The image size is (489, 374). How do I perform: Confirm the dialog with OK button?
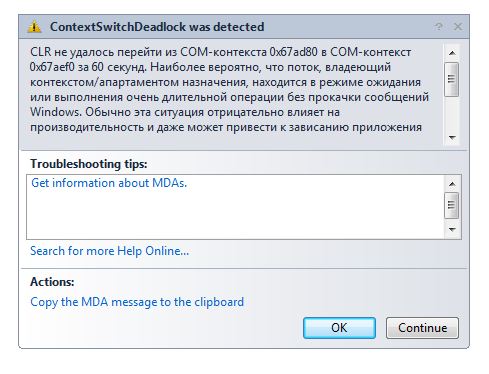pyautogui.click(x=339, y=328)
